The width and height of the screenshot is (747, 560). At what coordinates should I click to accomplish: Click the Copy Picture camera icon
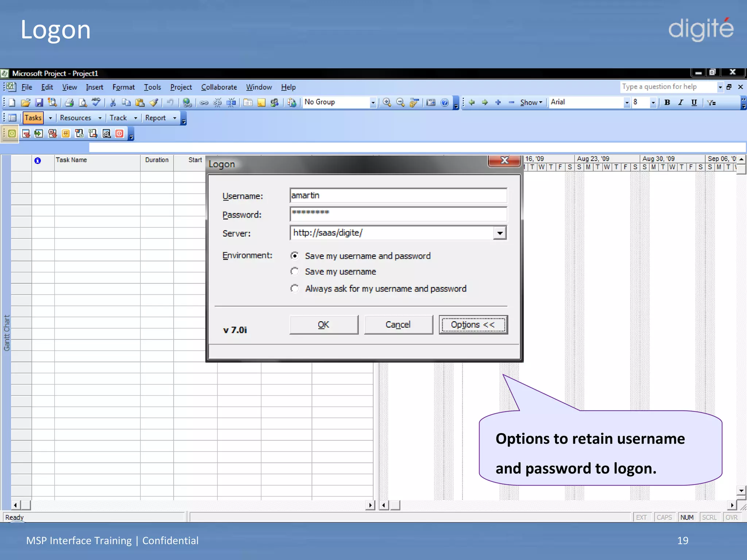[x=431, y=102]
